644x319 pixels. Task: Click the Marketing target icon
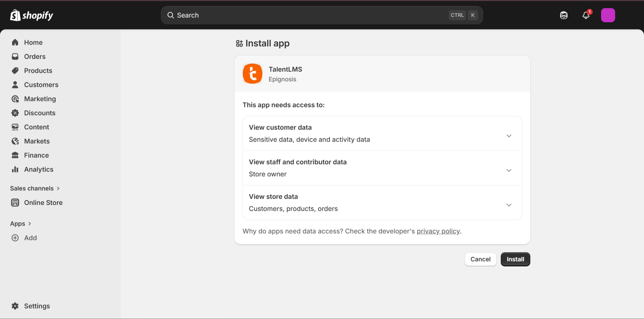coord(15,99)
